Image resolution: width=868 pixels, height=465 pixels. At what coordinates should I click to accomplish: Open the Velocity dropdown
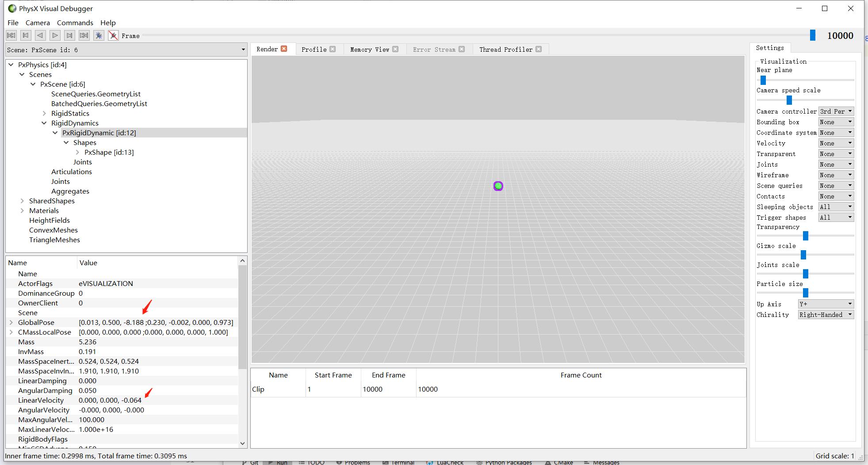click(x=836, y=143)
